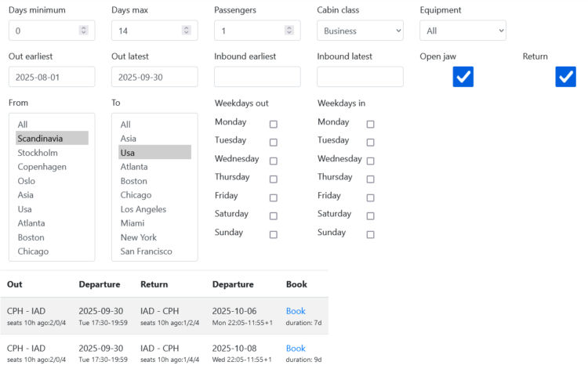Select Stockholm in the From list
This screenshot has height=369, width=588.
coord(38,153)
